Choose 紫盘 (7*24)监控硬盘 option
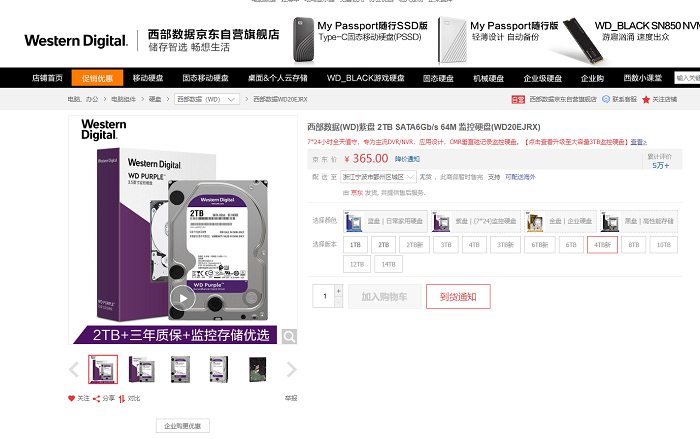The image size is (700, 439). click(476, 221)
